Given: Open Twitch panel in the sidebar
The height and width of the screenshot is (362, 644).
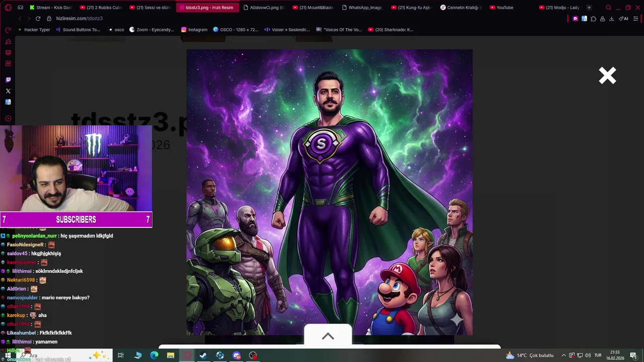Looking at the screenshot, I should click(x=8, y=80).
